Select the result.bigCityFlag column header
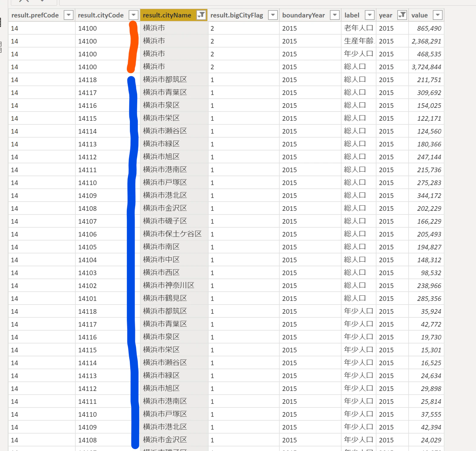This screenshot has height=451, width=476. (237, 15)
